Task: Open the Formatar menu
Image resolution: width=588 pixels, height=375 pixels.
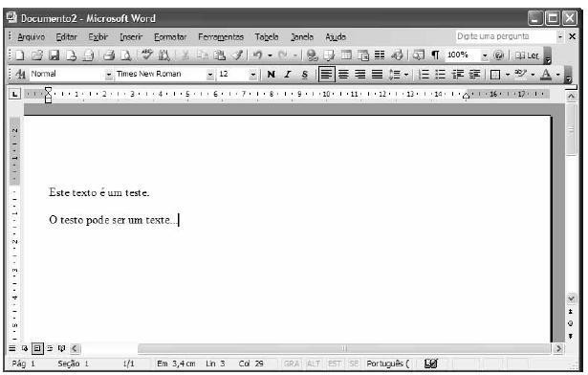Action: (170, 36)
